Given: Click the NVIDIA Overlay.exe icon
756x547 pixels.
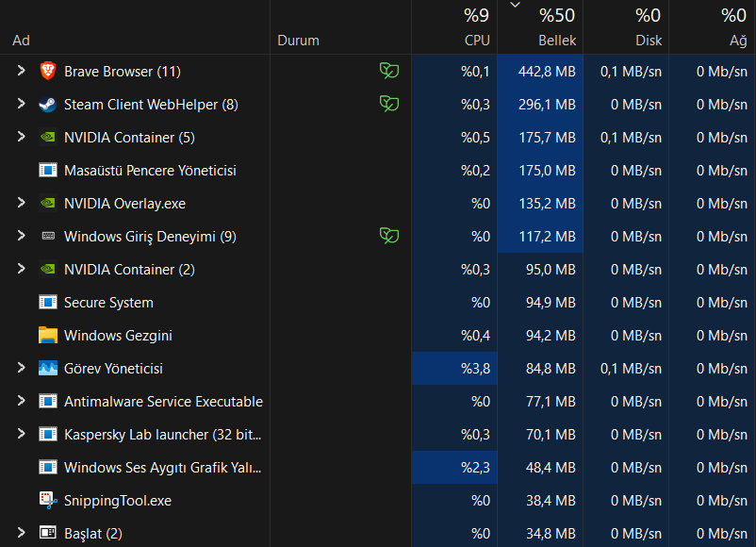Looking at the screenshot, I should [48, 203].
